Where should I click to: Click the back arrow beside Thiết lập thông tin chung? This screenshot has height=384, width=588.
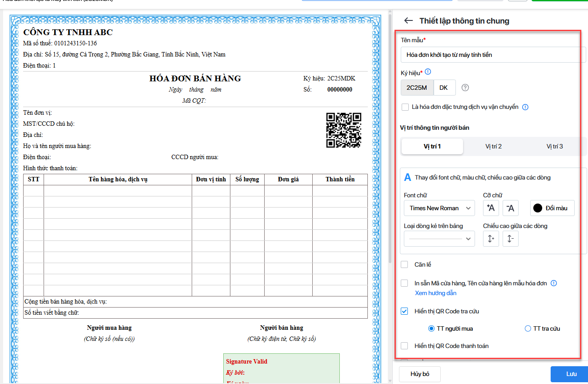(x=408, y=21)
